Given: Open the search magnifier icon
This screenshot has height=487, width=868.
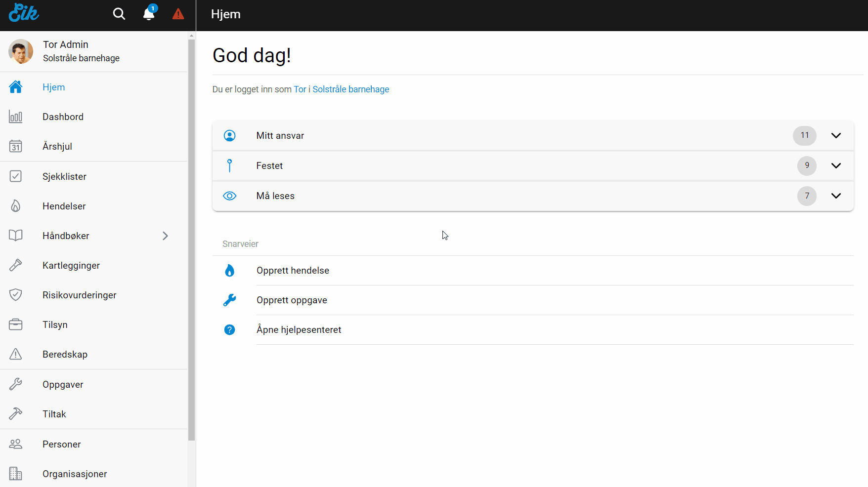Looking at the screenshot, I should pyautogui.click(x=119, y=14).
